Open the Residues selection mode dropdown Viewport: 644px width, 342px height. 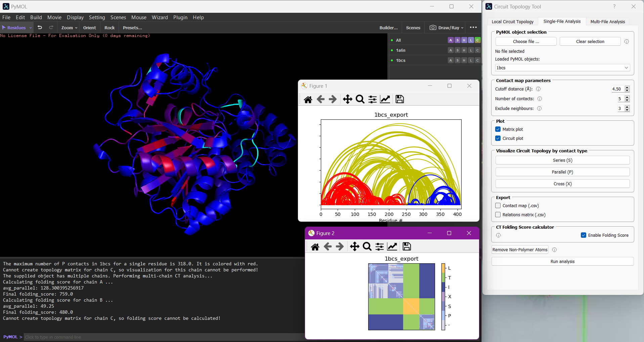[17, 28]
